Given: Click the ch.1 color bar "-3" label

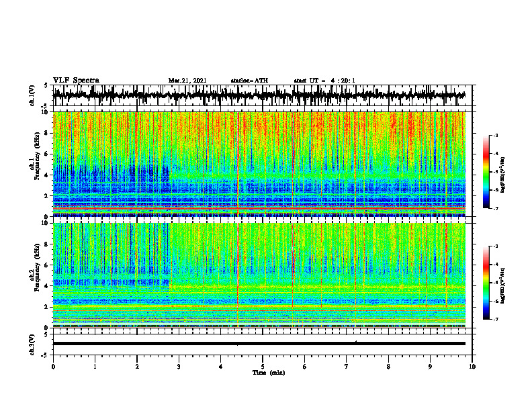Looking at the screenshot, I should pyautogui.click(x=495, y=136).
